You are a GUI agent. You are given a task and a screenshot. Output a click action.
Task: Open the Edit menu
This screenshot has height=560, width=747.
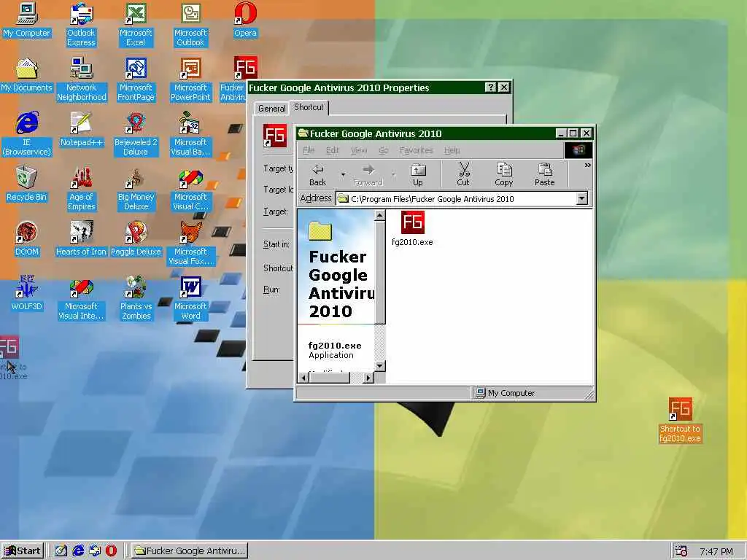pos(332,150)
